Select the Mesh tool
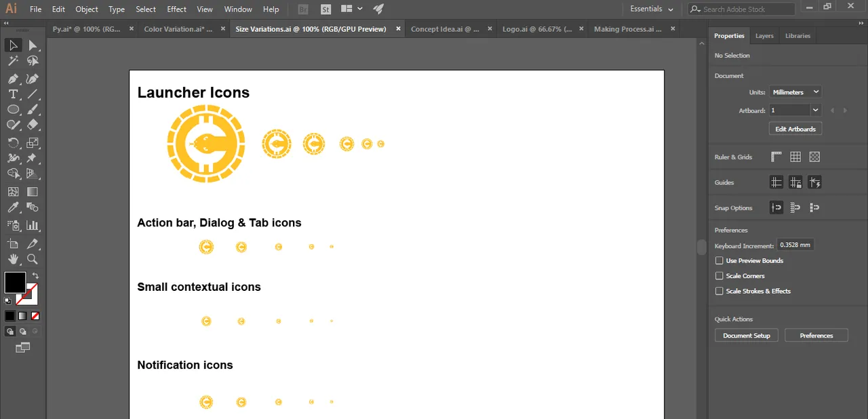Screen dimensions: 868x419 13,193
